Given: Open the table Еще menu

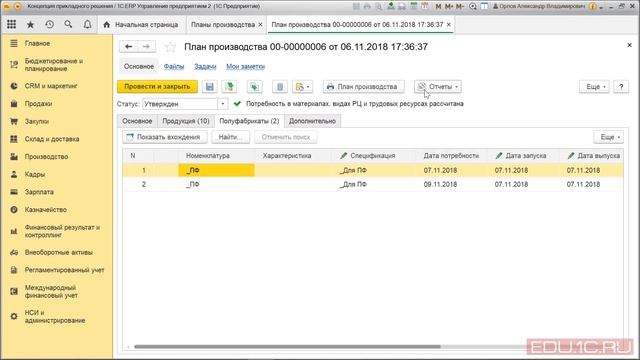Looking at the screenshot, I should tap(608, 137).
